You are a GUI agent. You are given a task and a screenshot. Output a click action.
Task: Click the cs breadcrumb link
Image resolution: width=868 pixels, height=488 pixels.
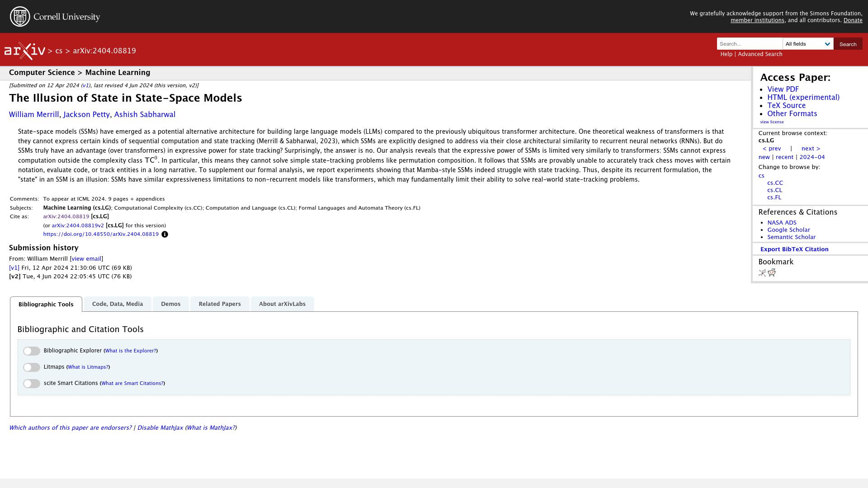(59, 51)
